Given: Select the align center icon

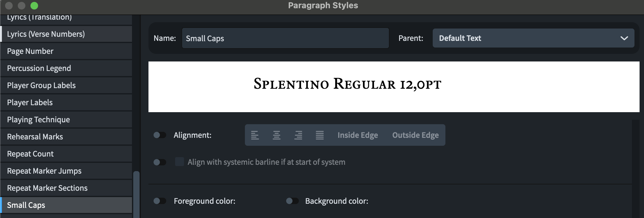Looking at the screenshot, I should 277,135.
